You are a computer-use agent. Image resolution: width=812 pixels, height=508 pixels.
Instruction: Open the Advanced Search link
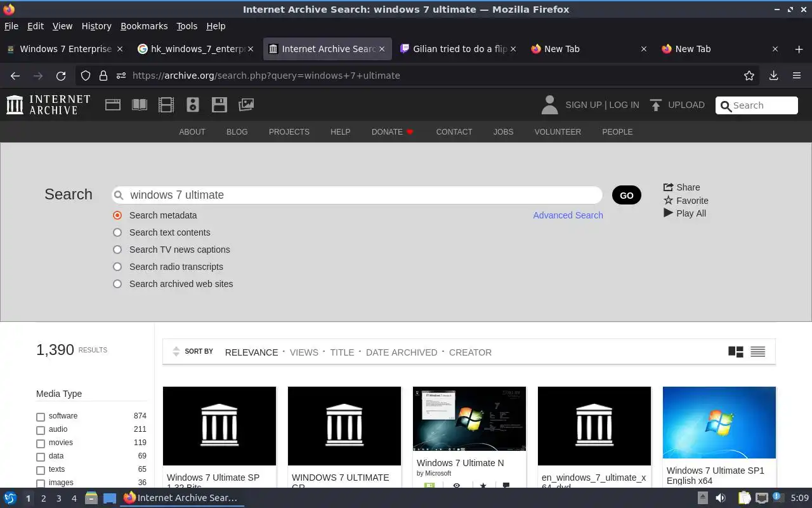tap(568, 215)
